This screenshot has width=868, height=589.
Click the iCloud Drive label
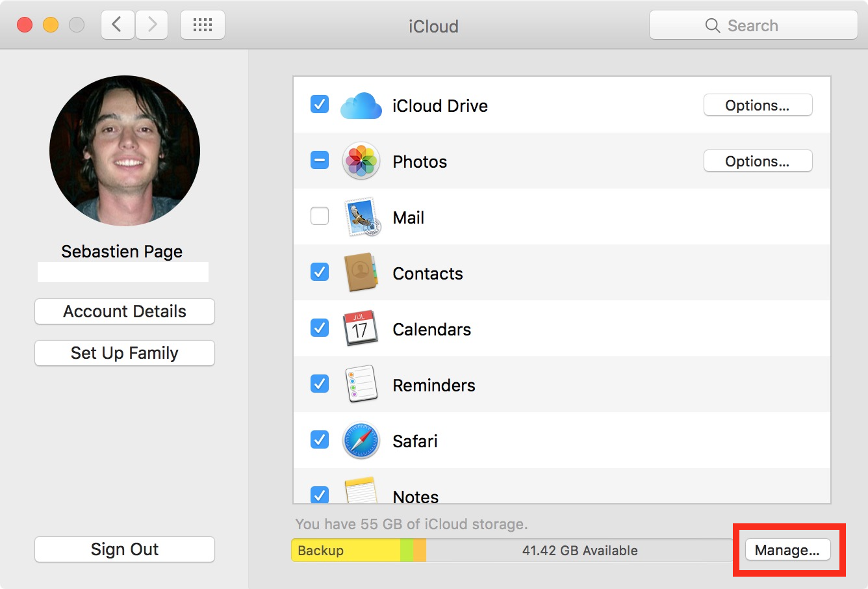point(440,106)
